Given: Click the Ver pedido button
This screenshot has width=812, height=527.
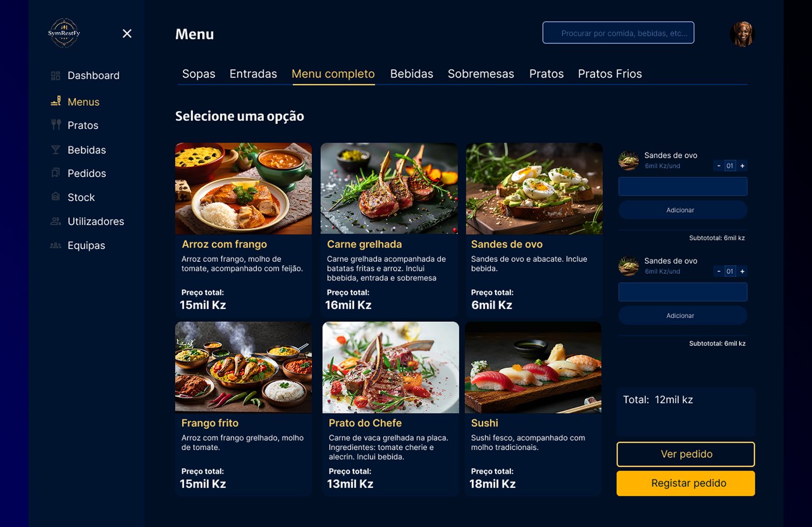Looking at the screenshot, I should pyautogui.click(x=686, y=454).
